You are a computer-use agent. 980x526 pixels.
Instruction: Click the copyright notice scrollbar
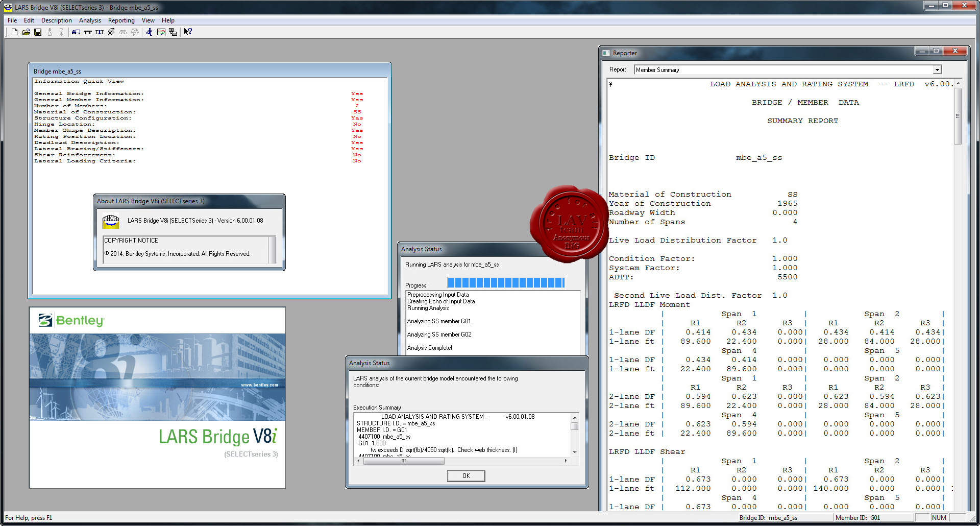[x=272, y=249]
